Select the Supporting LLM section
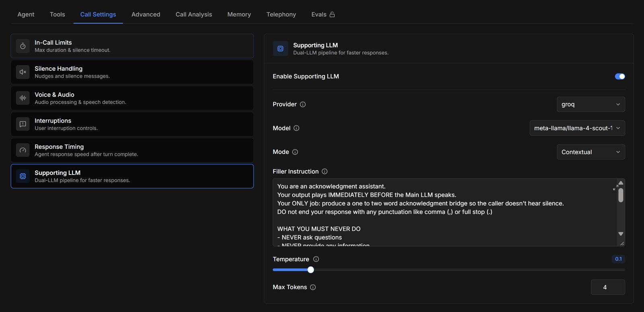This screenshot has width=644, height=312. point(132,176)
